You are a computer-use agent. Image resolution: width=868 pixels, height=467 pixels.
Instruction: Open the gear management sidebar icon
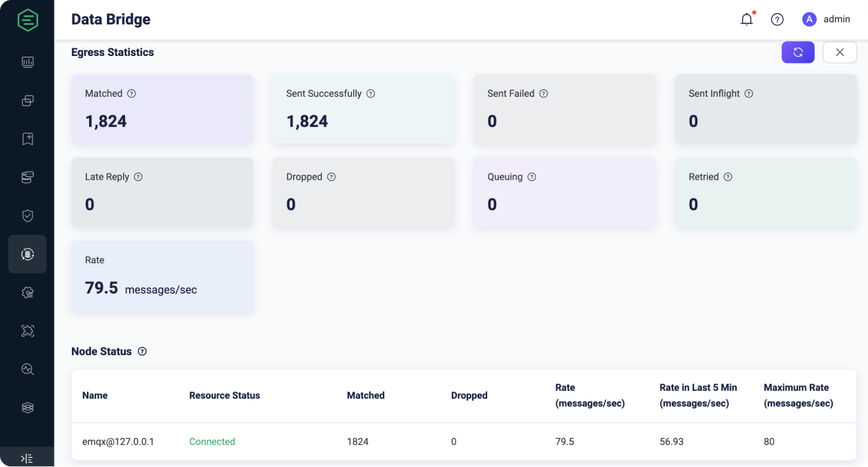point(28,293)
